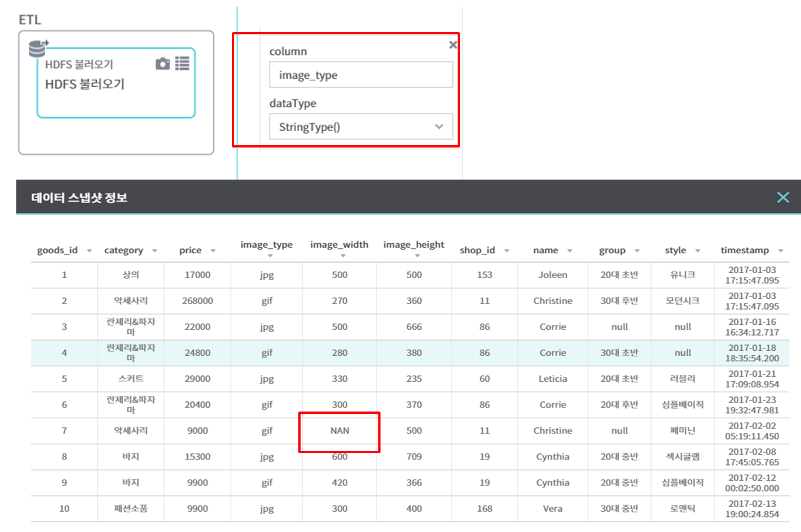Select the name cell Joleen
This screenshot has width=801, height=532.
(x=553, y=275)
